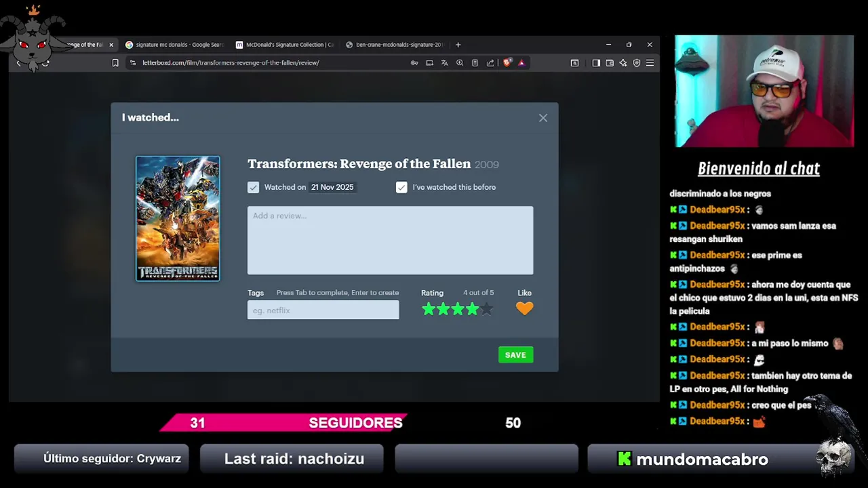The width and height of the screenshot is (868, 488).
Task: Toggle the 'Watched on' checkbox
Action: coord(253,187)
